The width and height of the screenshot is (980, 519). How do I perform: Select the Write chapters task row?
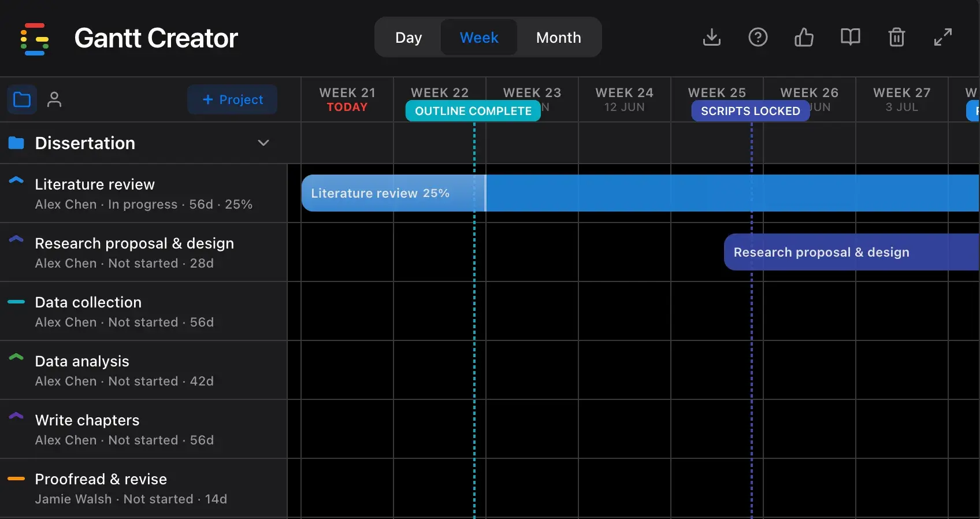tap(143, 429)
